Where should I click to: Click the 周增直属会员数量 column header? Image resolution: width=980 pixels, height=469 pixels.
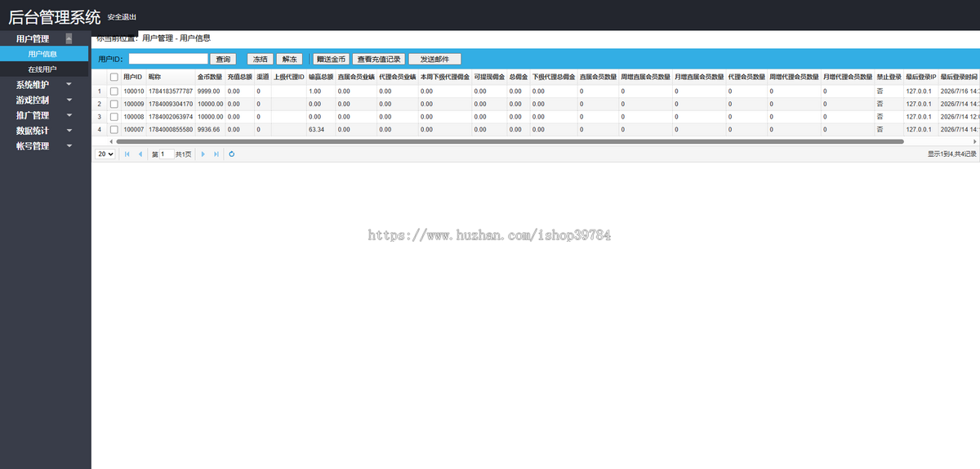(x=645, y=77)
